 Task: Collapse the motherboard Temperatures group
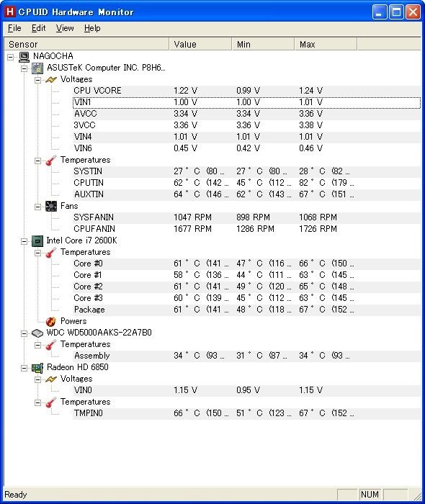point(37,161)
